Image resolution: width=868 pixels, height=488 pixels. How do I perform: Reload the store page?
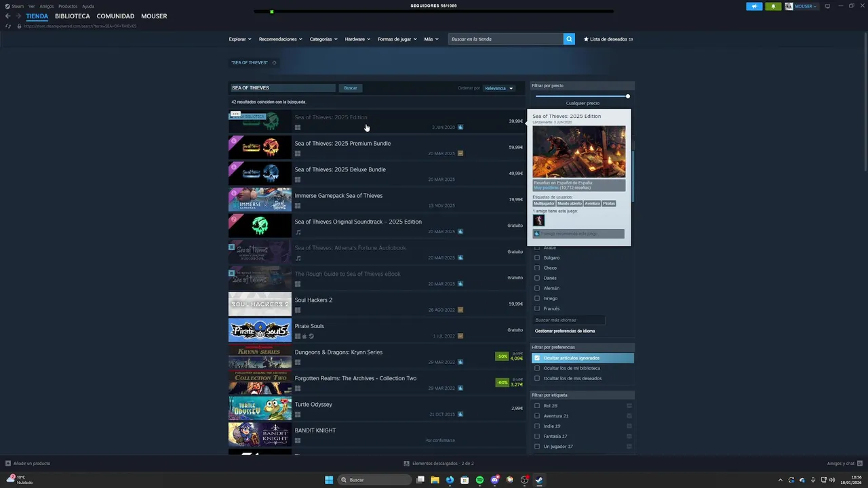(x=8, y=26)
